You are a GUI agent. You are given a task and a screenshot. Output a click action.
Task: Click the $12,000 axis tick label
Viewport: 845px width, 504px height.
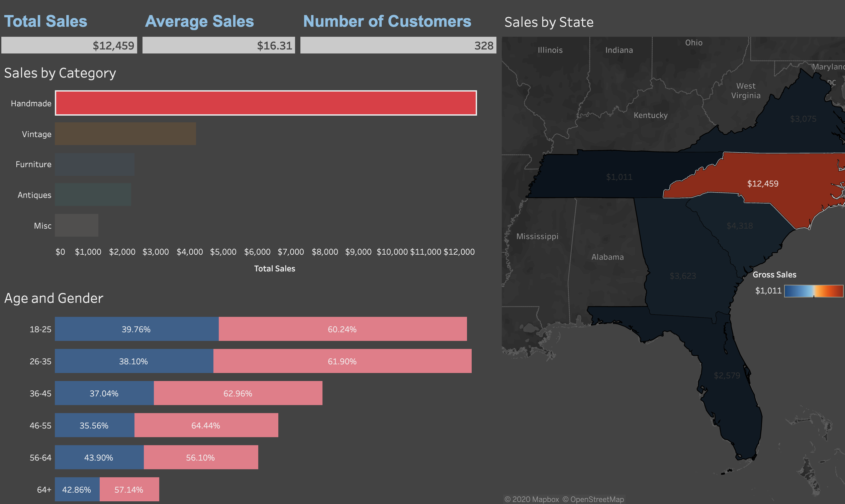pos(459,252)
